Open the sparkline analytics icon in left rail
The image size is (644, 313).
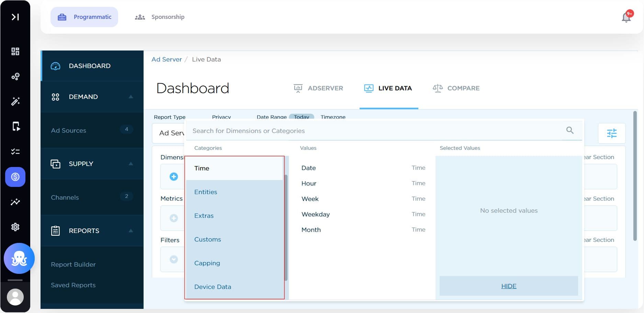pyautogui.click(x=15, y=202)
